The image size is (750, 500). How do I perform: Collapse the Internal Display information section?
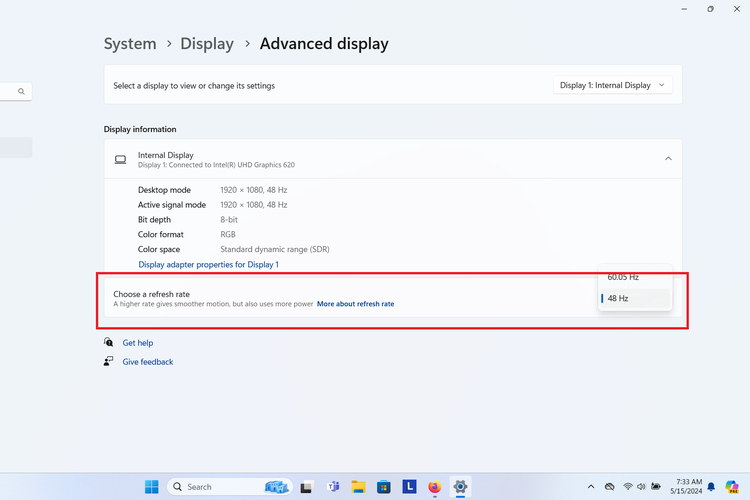(x=668, y=159)
